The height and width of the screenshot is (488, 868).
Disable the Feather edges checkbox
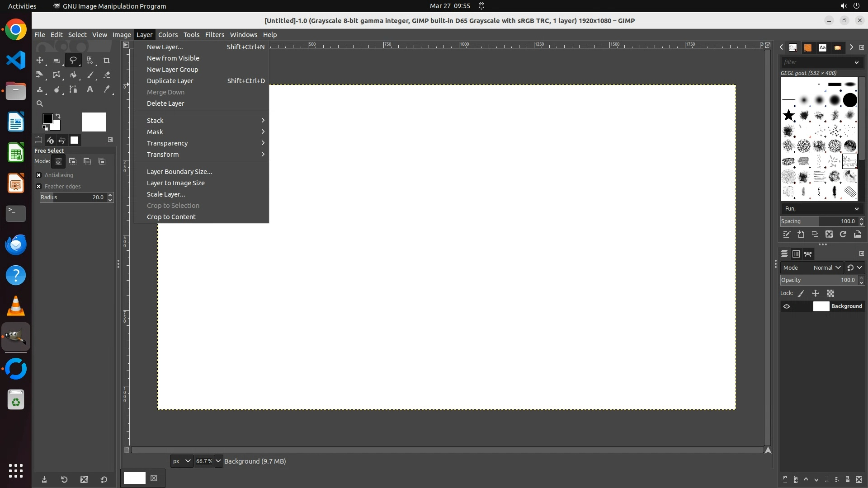(x=39, y=187)
